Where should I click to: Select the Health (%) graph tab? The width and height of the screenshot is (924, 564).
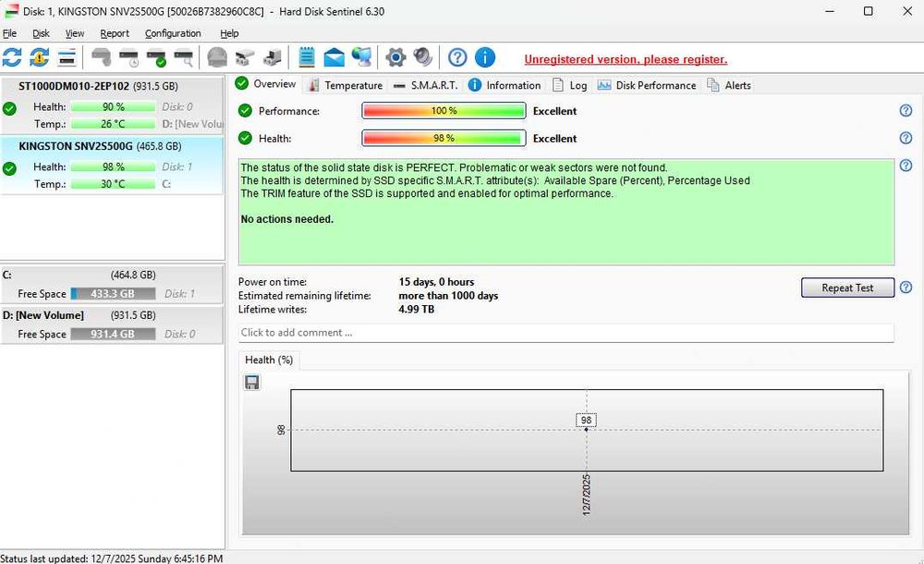pos(269,360)
